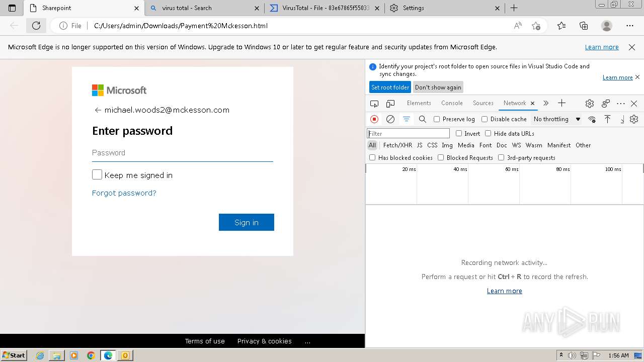Click the Export HAR download arrow
Screen dimensions: 644x362
pos(622,119)
